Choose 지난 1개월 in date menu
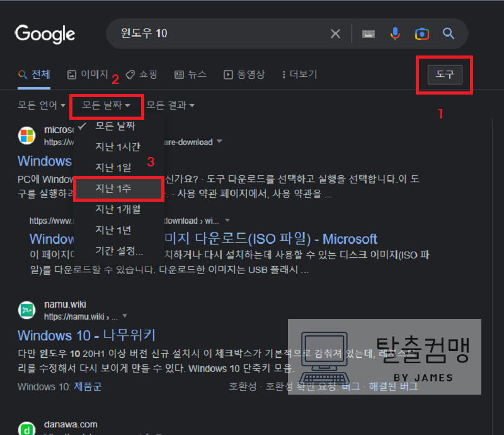 pyautogui.click(x=119, y=209)
